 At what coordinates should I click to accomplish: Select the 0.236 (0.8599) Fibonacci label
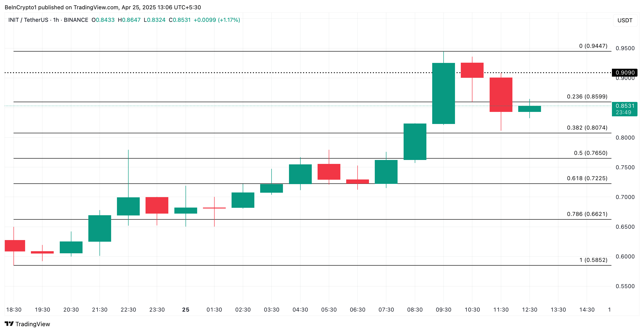pos(587,97)
